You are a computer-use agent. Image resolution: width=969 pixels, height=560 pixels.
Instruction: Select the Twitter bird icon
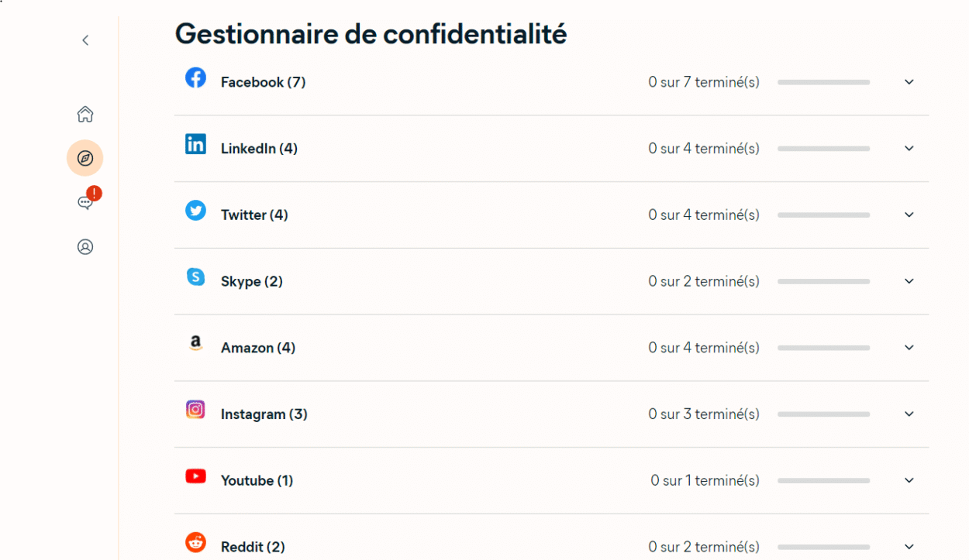pos(195,210)
